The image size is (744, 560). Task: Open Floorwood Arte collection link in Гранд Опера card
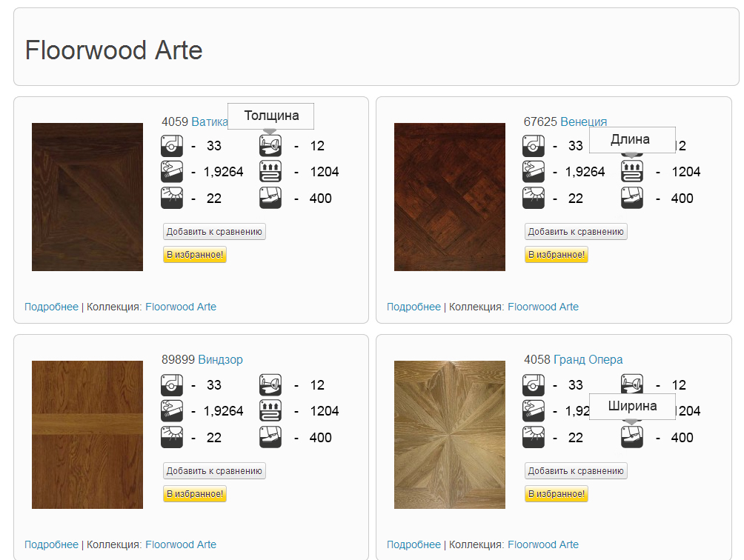coord(543,544)
